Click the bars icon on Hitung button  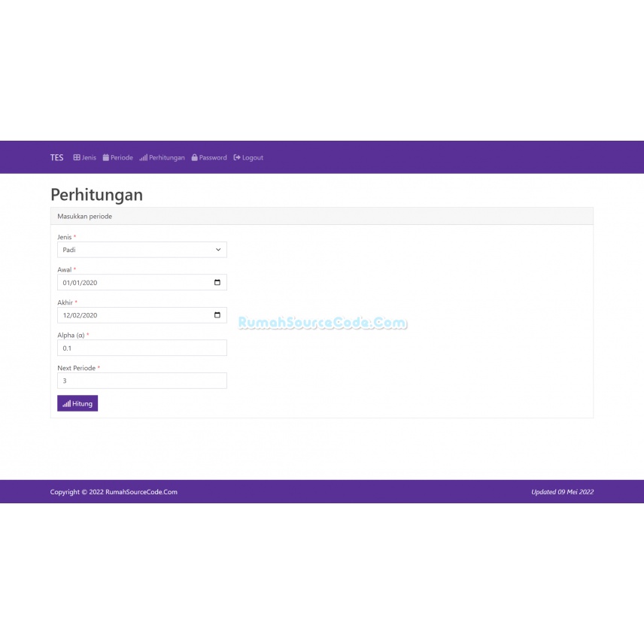click(67, 404)
